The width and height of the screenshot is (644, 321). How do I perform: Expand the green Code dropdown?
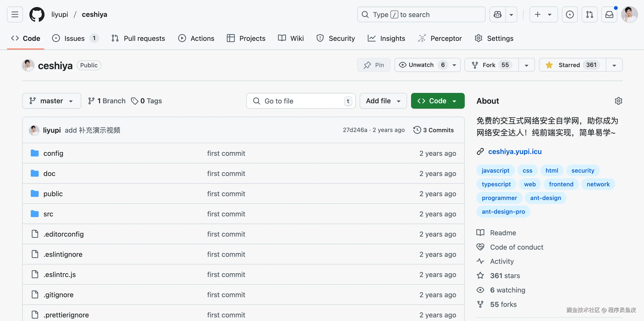tap(438, 101)
